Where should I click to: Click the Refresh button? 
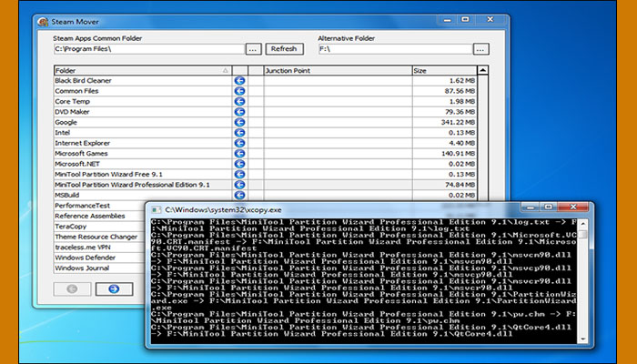284,49
